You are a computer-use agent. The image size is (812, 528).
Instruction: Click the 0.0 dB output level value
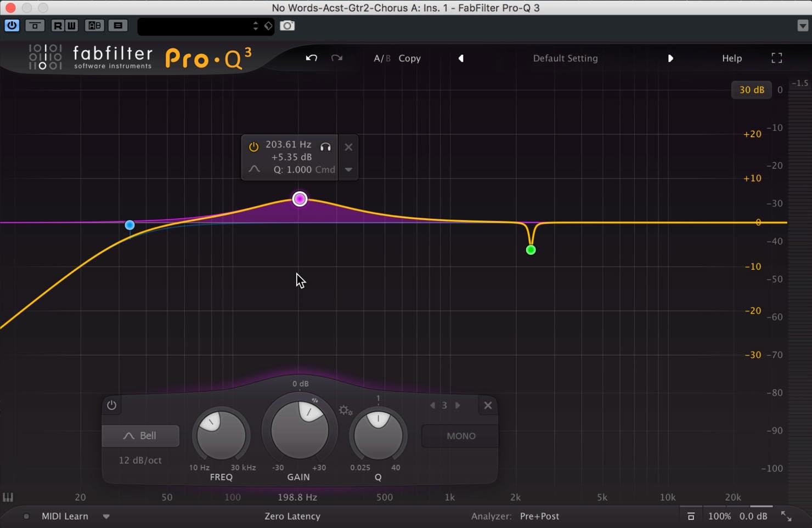(753, 516)
